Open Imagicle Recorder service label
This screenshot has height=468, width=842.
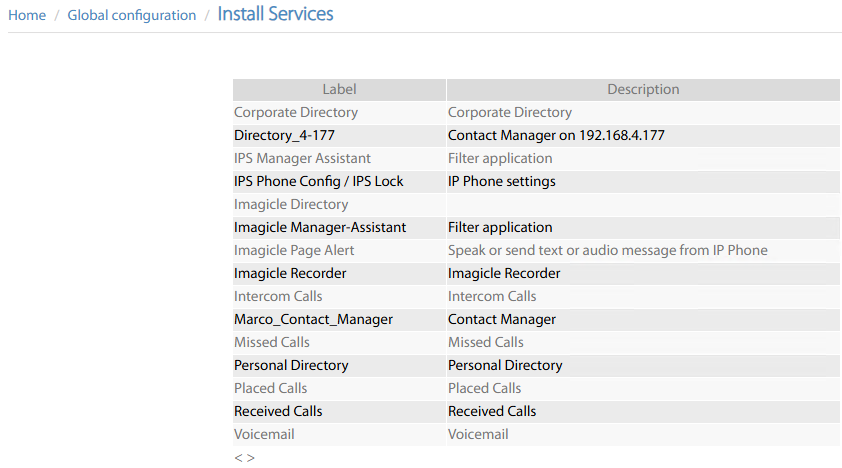[x=290, y=273]
